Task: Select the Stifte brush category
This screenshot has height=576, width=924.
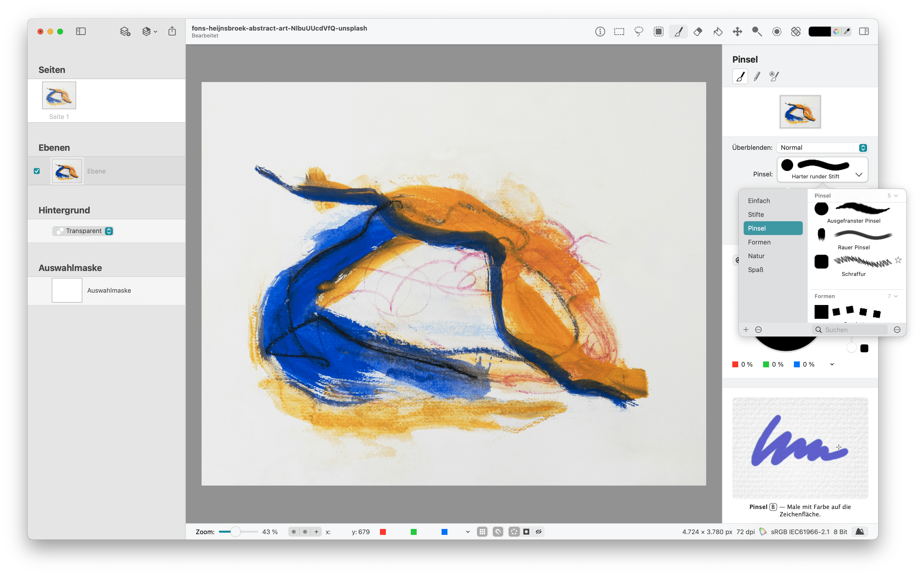Action: pos(773,215)
